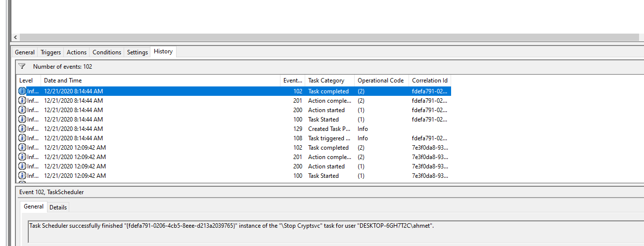Switch to the Triggers tab

[51, 52]
